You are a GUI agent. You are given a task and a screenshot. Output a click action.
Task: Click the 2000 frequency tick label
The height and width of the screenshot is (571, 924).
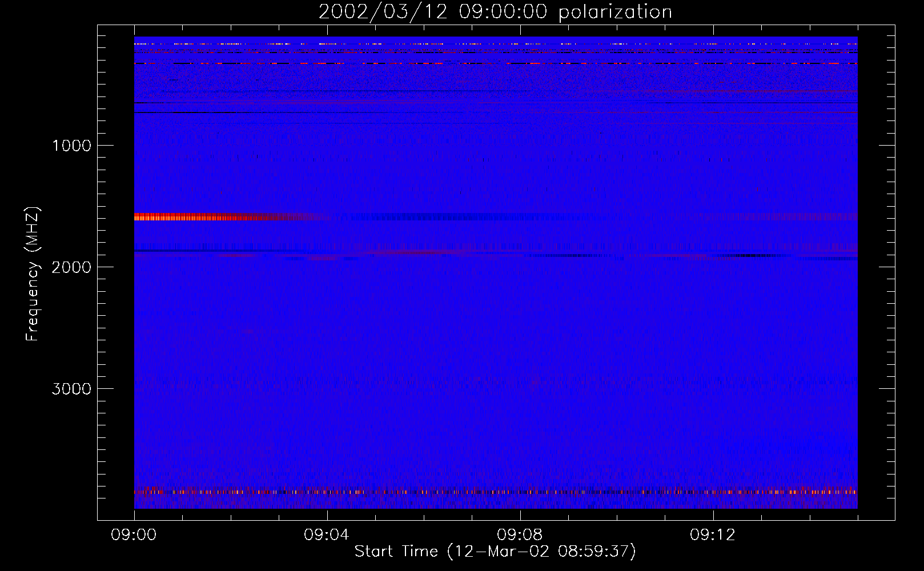pos(71,267)
